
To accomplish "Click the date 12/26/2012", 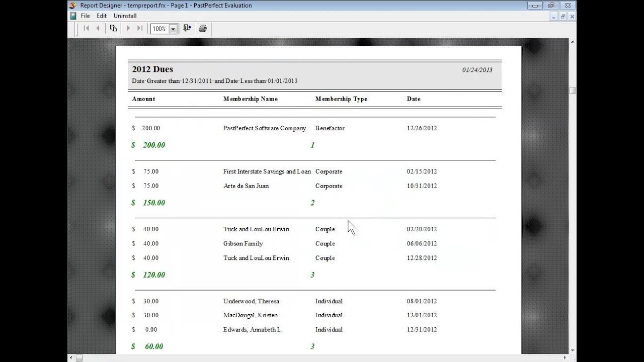I will click(422, 128).
